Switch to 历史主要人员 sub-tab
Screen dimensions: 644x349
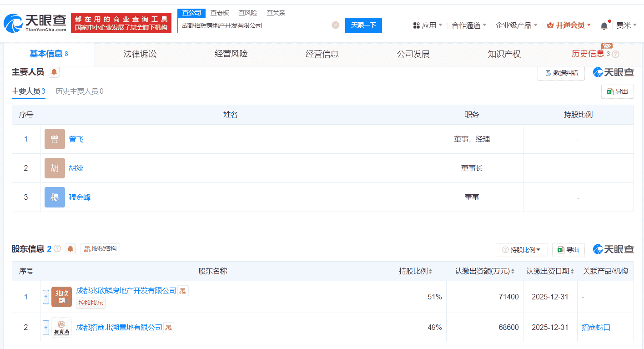coord(80,91)
